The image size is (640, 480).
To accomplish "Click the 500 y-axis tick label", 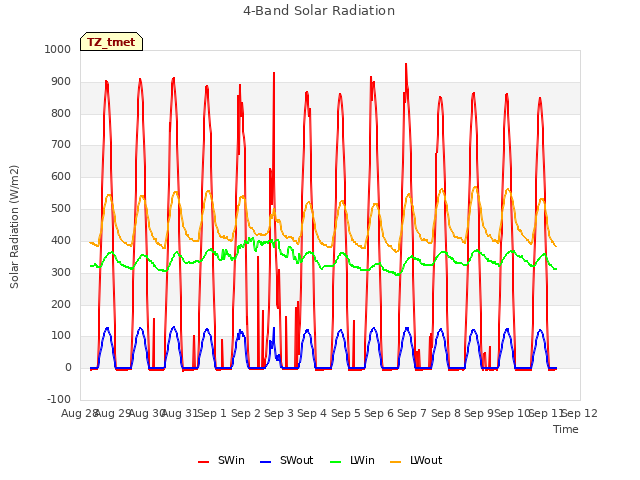I will (61, 208).
